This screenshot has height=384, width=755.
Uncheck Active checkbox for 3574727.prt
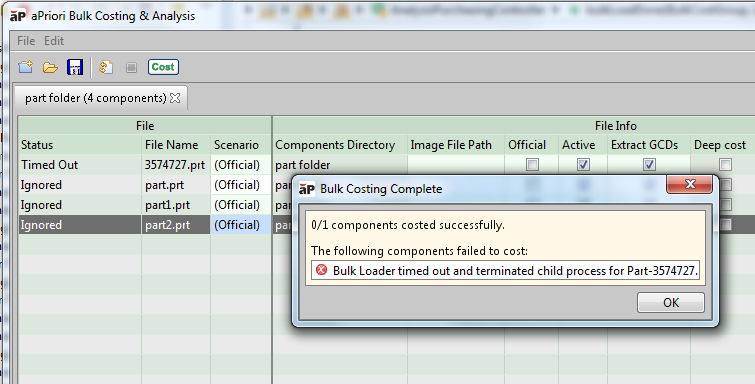tap(583, 165)
